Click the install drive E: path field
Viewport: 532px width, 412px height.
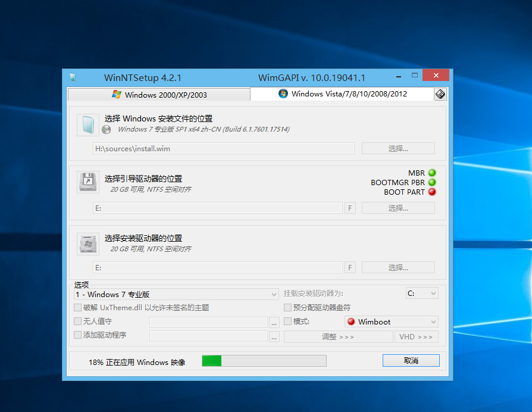point(217,267)
